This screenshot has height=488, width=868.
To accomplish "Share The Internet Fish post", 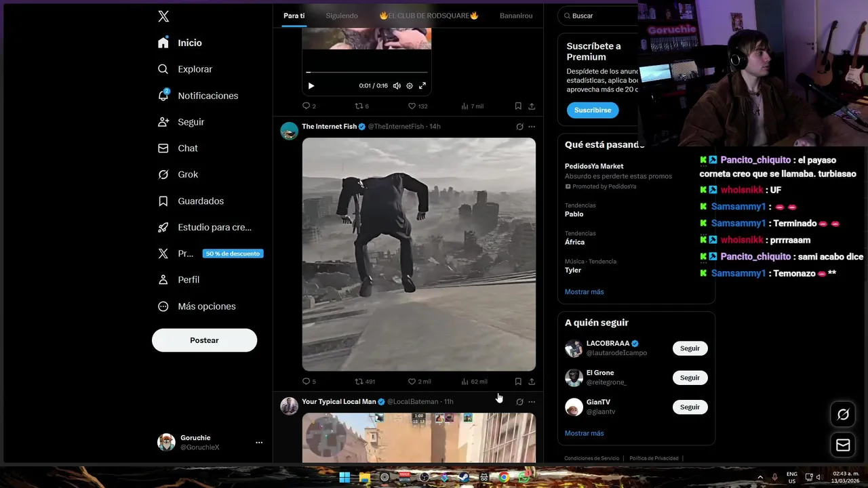I will 532,382.
